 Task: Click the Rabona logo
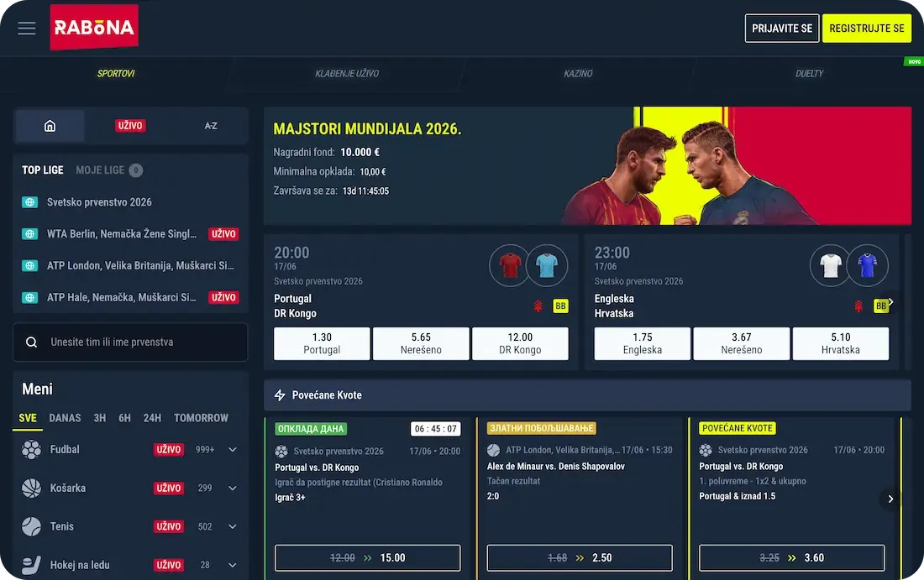[x=94, y=27]
